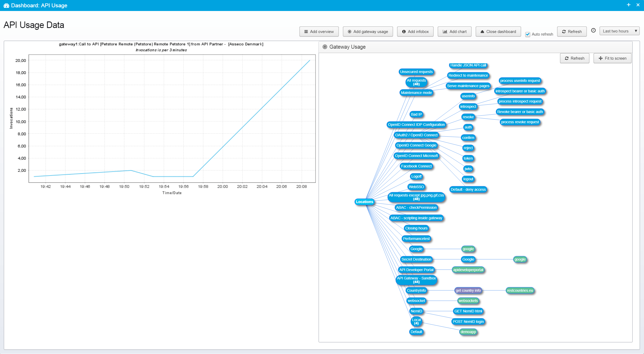644x354 pixels.
Task: Click the API Gateway - Sandbox node
Action: coord(416,280)
